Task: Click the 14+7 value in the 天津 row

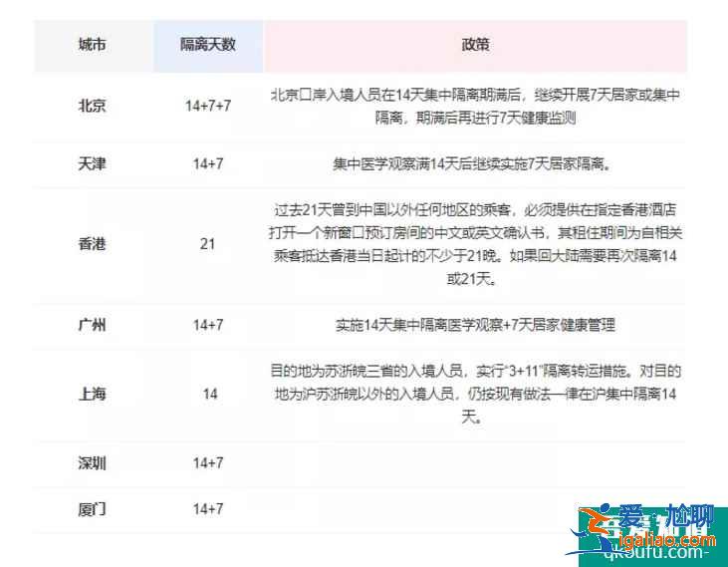Action: coord(208,164)
